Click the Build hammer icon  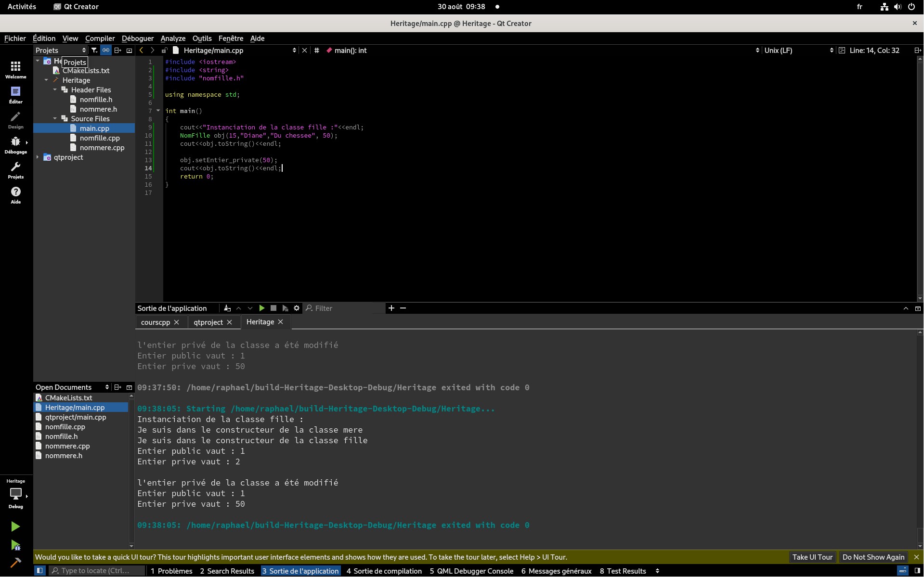coord(15,563)
